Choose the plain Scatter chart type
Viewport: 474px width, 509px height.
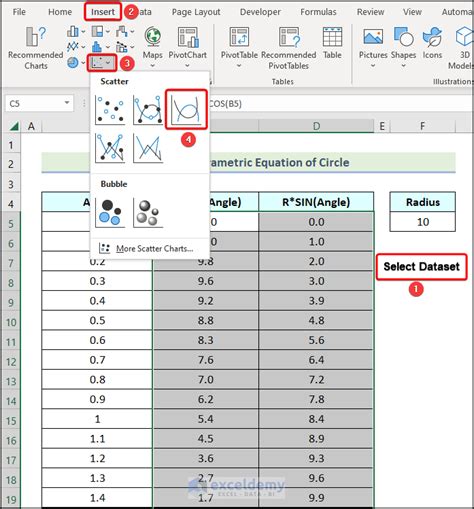tap(110, 110)
